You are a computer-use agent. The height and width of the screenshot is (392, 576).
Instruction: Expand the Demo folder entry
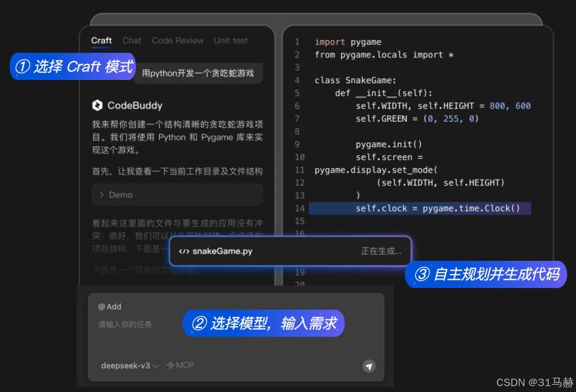point(177,195)
